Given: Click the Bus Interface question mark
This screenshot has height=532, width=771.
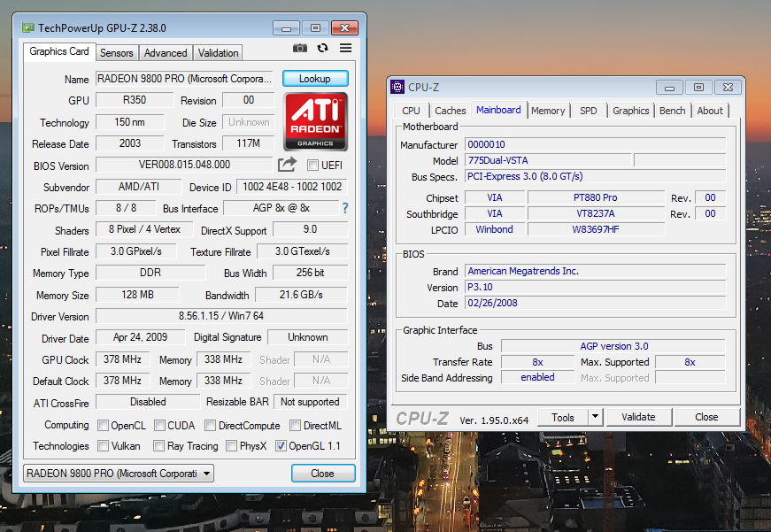Looking at the screenshot, I should pyautogui.click(x=345, y=208).
